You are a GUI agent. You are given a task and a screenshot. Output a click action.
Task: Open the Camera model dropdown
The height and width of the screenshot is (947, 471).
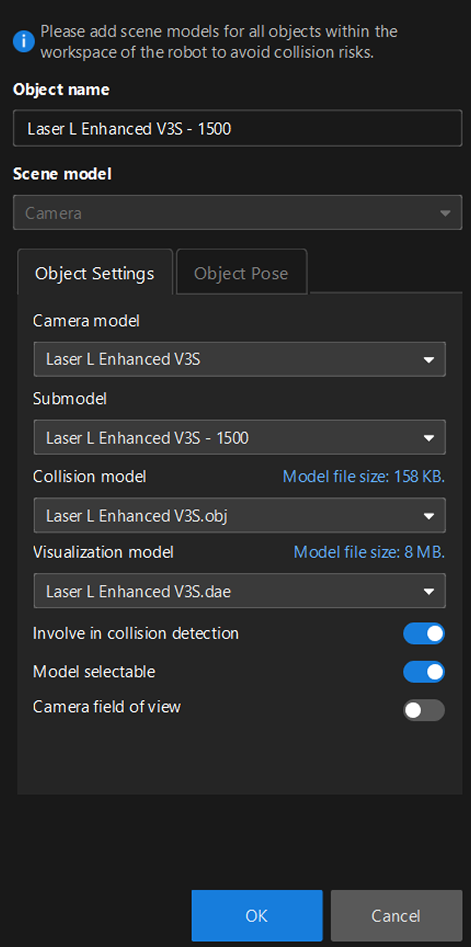click(x=240, y=359)
